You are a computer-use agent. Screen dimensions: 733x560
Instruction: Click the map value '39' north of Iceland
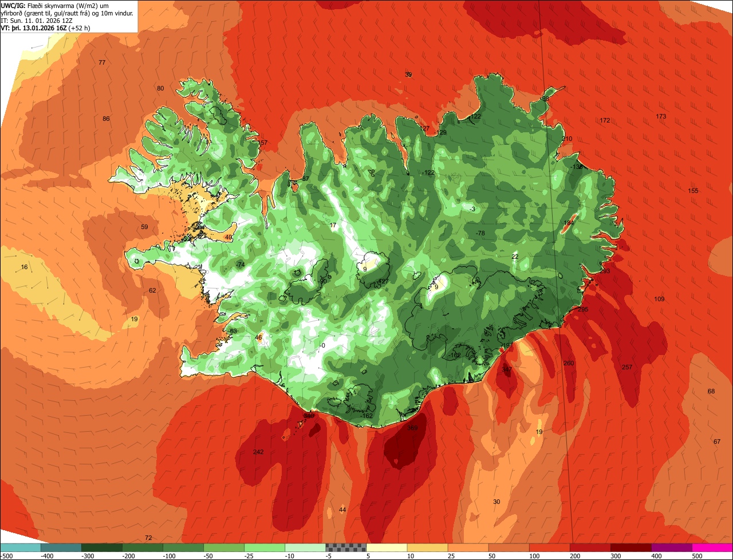pos(408,74)
